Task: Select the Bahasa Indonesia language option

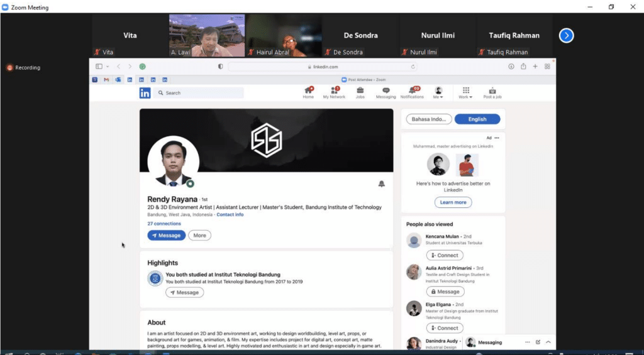Action: pos(429,119)
